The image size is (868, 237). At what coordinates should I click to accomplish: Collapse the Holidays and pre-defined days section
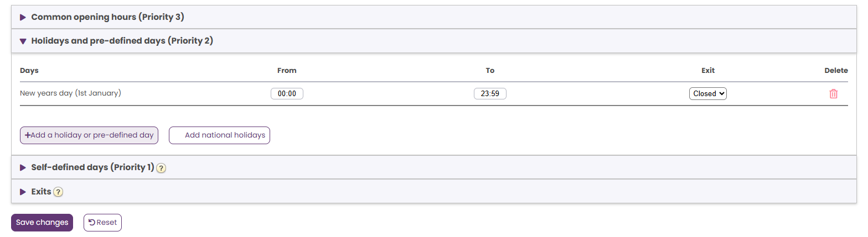point(122,41)
